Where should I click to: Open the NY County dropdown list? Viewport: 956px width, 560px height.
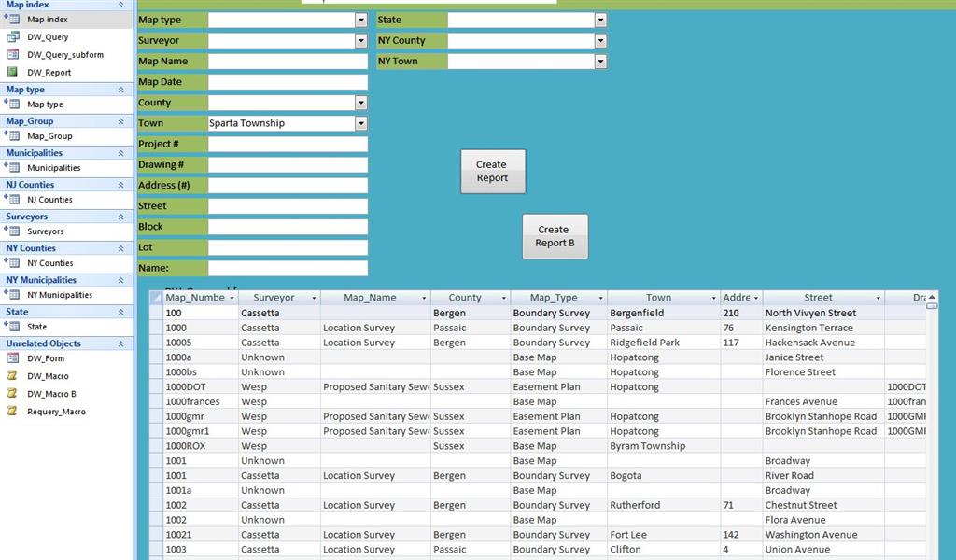coord(600,40)
